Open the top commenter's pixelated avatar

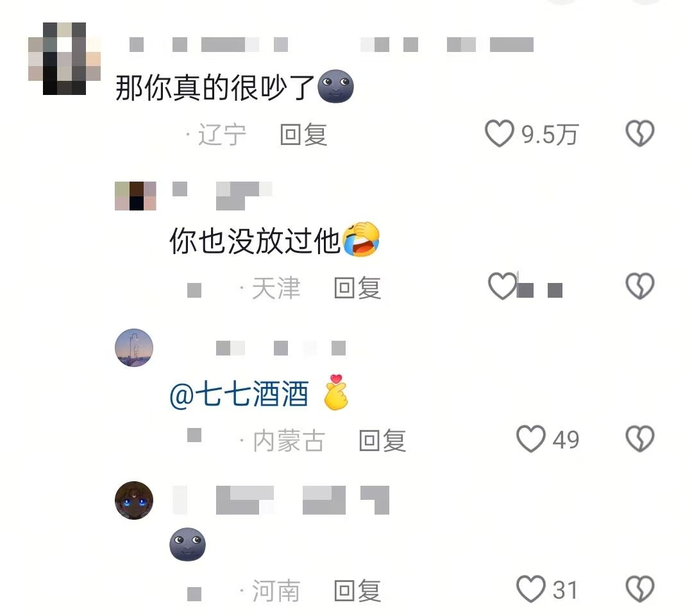64,59
